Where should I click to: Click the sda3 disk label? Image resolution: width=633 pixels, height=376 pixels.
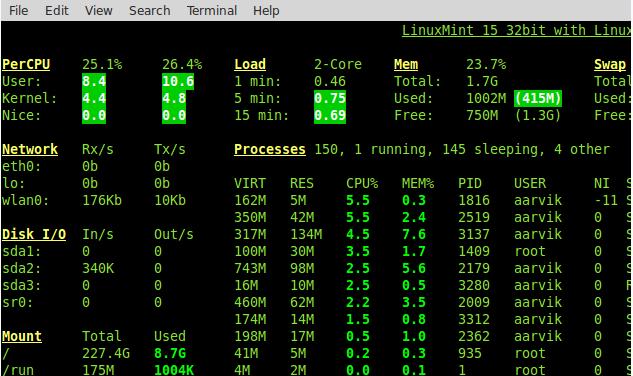(22, 285)
